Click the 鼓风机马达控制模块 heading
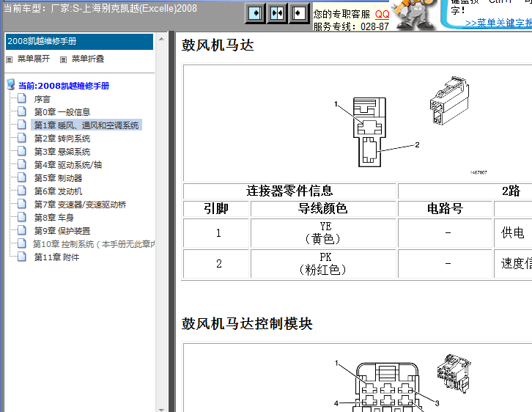 tap(247, 324)
